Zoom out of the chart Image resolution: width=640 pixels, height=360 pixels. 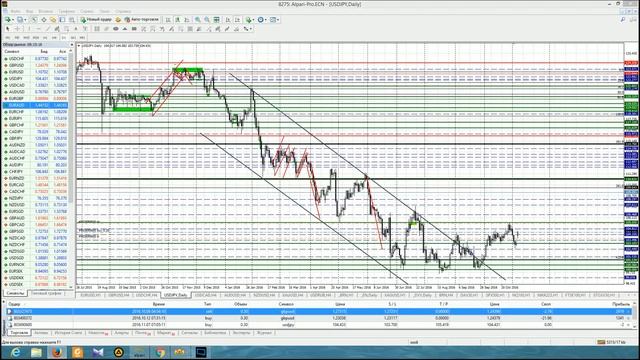207,20
